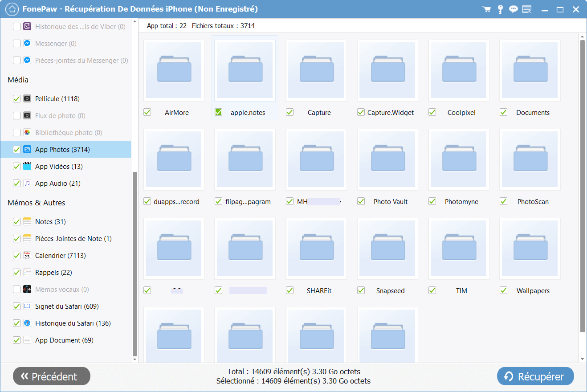Uncheck the TIM folder checkbox
Image resolution: width=587 pixels, height=392 pixels.
click(x=432, y=290)
